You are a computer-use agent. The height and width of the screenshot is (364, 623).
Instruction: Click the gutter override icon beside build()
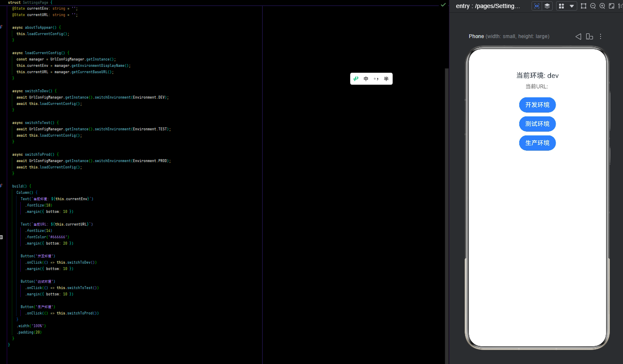coord(1,186)
